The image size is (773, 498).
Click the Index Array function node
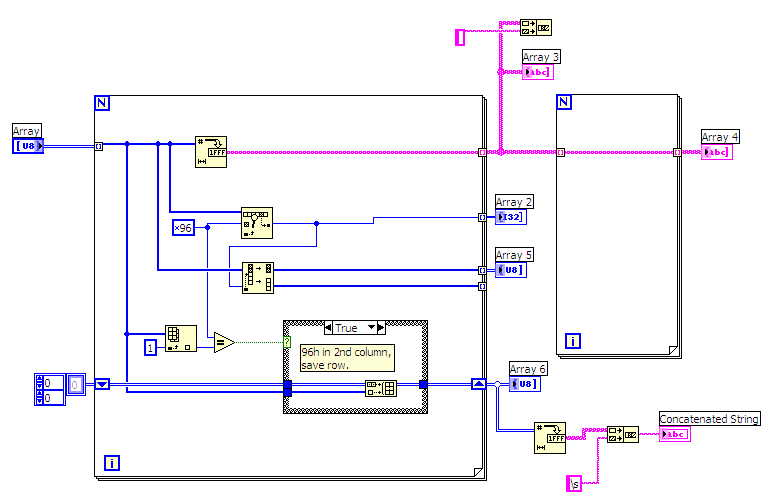[181, 338]
